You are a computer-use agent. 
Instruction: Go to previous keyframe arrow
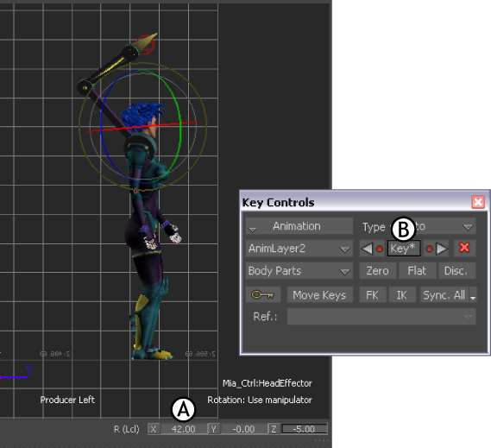click(x=367, y=249)
